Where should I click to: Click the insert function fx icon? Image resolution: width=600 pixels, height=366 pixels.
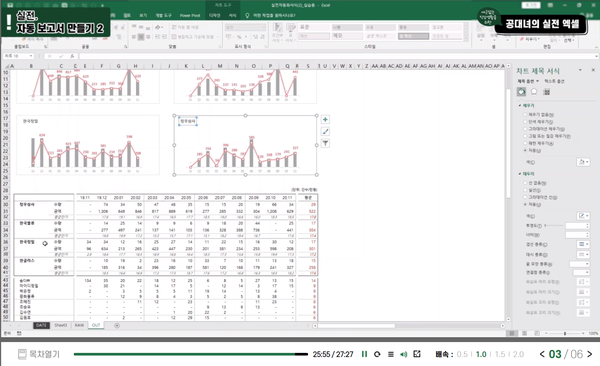72,56
